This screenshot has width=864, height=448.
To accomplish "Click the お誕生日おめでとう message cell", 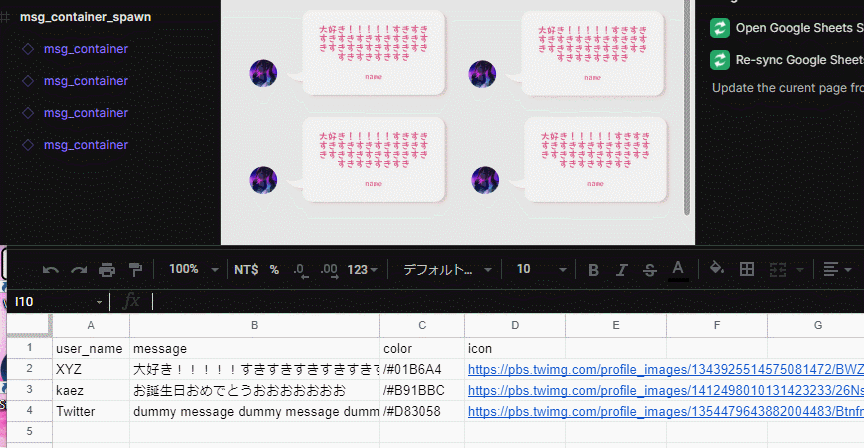I will tap(255, 390).
